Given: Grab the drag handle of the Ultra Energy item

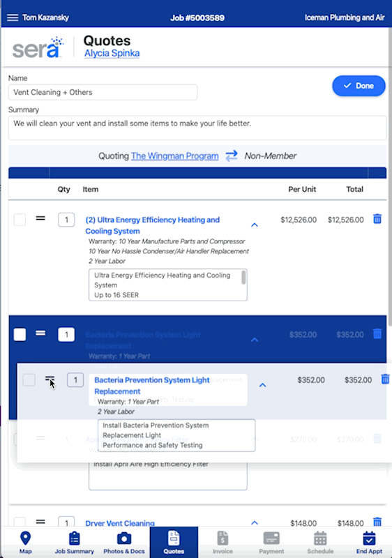Looking at the screenshot, I should (40, 218).
